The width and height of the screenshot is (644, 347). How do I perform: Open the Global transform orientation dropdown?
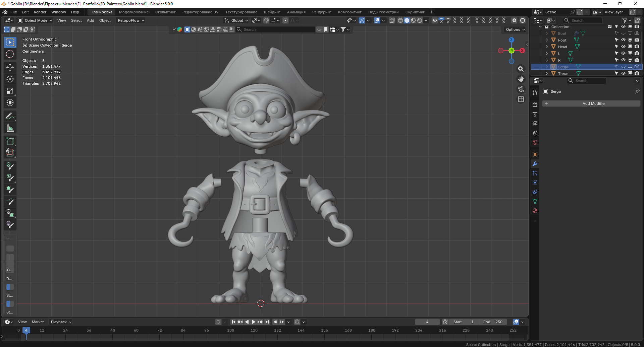tap(236, 20)
